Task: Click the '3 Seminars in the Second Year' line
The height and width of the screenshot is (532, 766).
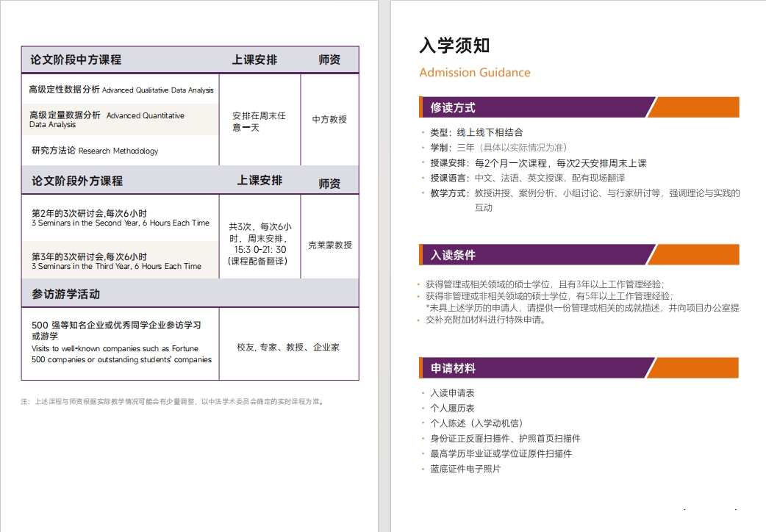Action: pyautogui.click(x=120, y=223)
